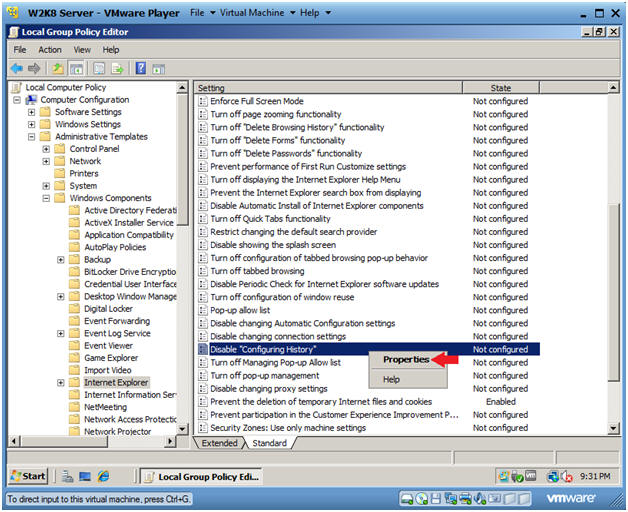Click tree pane horizontal scroll right arrow

170,441
